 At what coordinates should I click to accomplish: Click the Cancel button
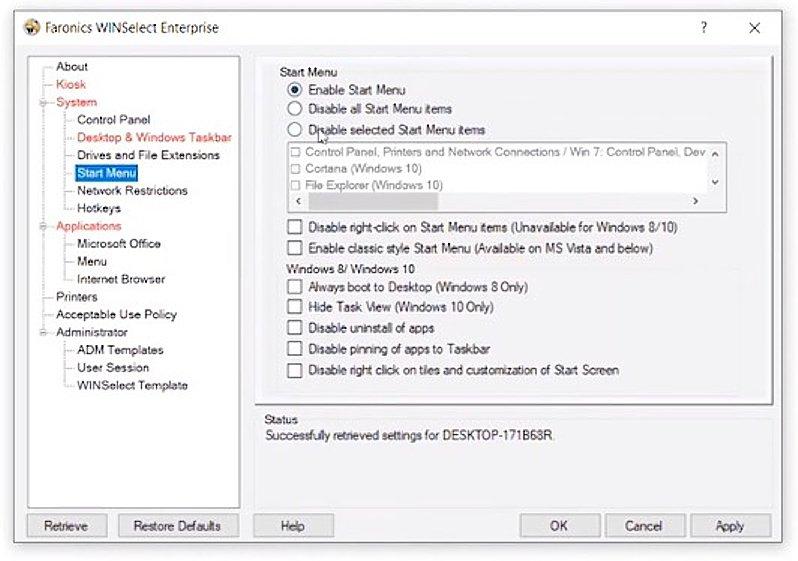pyautogui.click(x=644, y=525)
